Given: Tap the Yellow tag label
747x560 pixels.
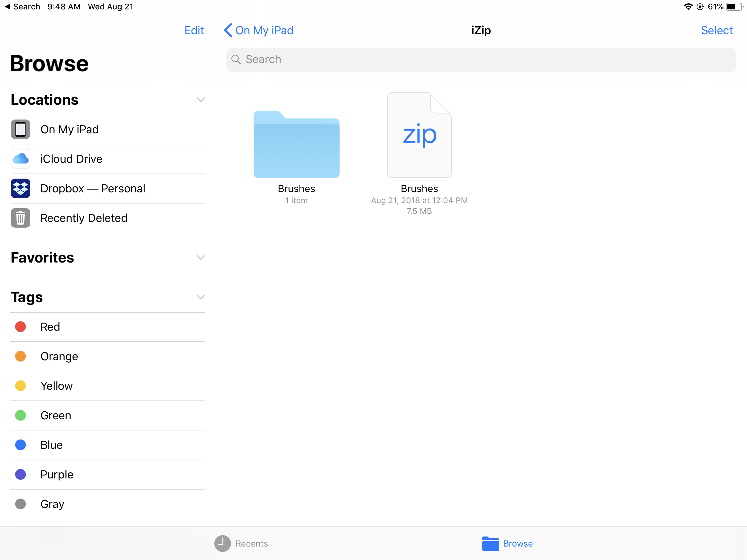Looking at the screenshot, I should coord(56,386).
